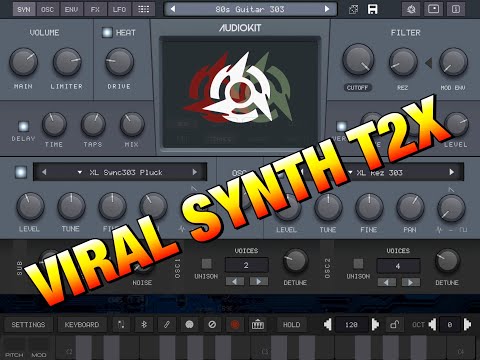The width and height of the screenshot is (480, 360).
Task: Click the MAIN volume knob
Action: pyautogui.click(x=23, y=62)
